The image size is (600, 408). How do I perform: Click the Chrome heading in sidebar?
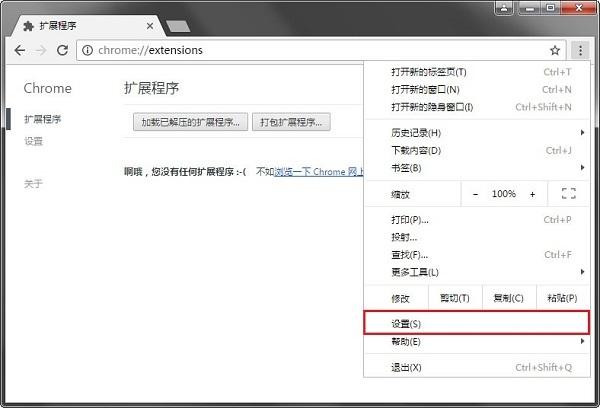(47, 88)
